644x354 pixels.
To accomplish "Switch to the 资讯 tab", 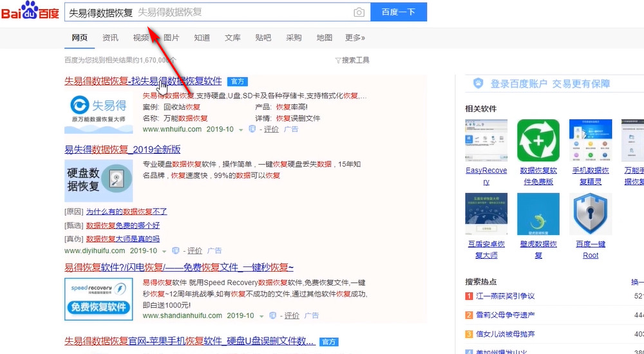I will [110, 38].
